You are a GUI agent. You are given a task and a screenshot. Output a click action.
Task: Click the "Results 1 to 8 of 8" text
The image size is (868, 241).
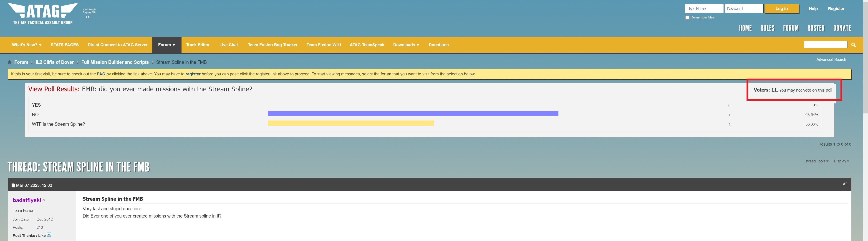835,144
